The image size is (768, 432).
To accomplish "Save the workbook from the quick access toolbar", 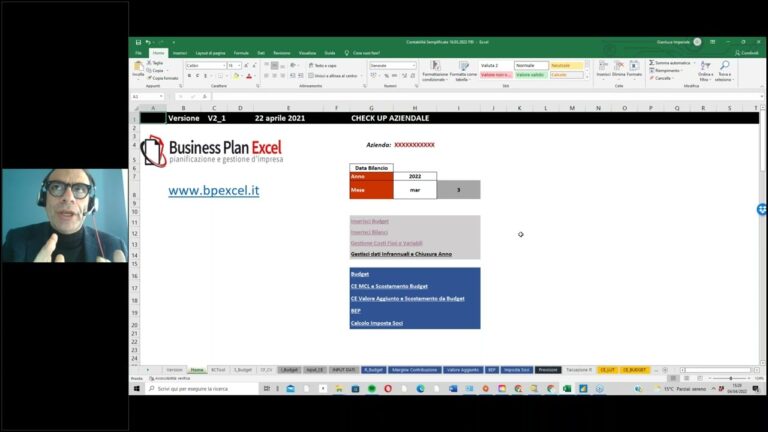I will pos(138,43).
